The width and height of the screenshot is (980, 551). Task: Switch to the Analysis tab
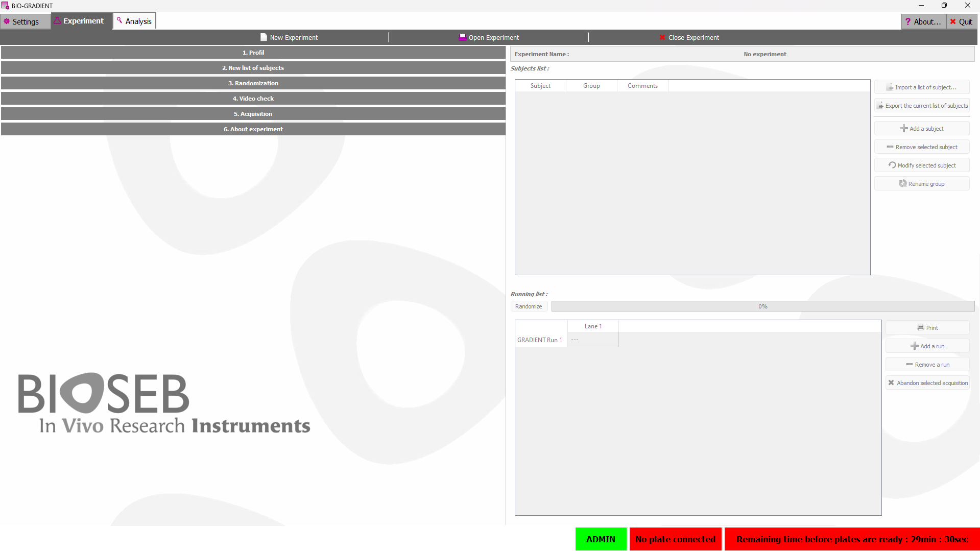(x=134, y=21)
